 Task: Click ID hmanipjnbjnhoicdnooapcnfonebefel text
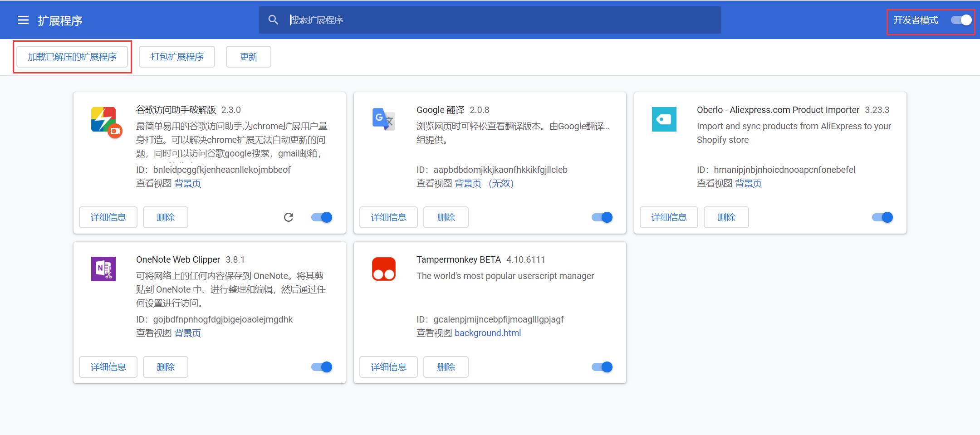point(776,170)
